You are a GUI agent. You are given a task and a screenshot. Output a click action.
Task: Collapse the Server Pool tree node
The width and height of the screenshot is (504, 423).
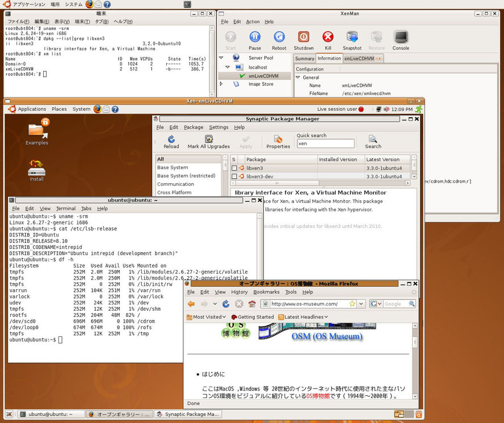[221, 58]
